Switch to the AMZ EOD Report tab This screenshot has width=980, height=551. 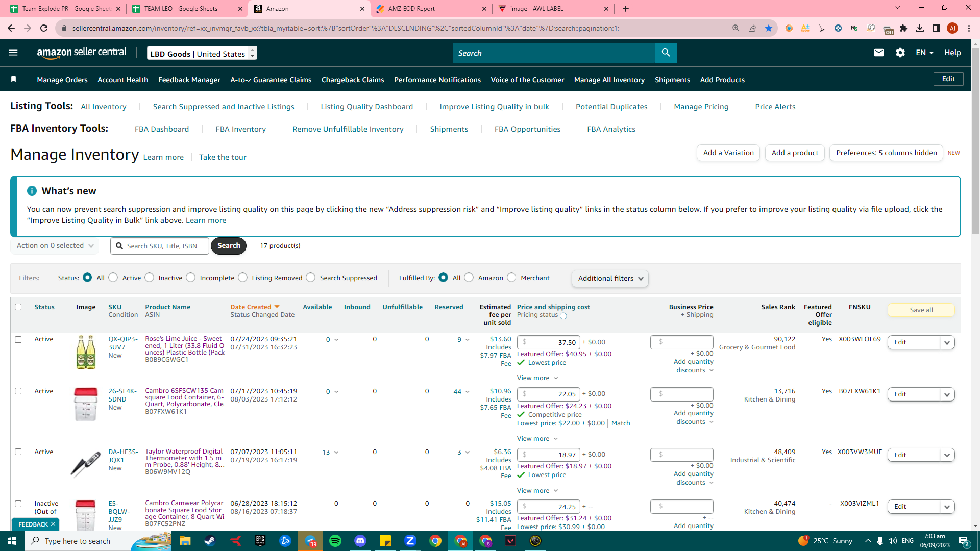[x=432, y=9]
